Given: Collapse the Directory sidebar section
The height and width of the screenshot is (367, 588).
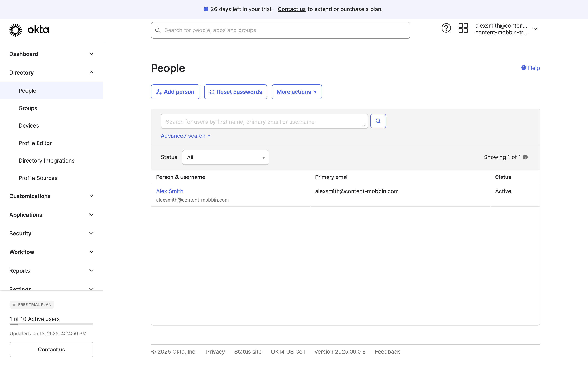Looking at the screenshot, I should tap(91, 72).
